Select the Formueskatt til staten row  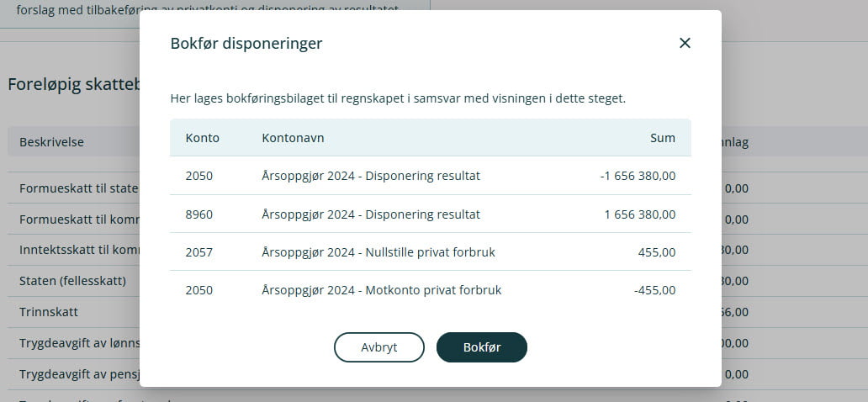78,188
